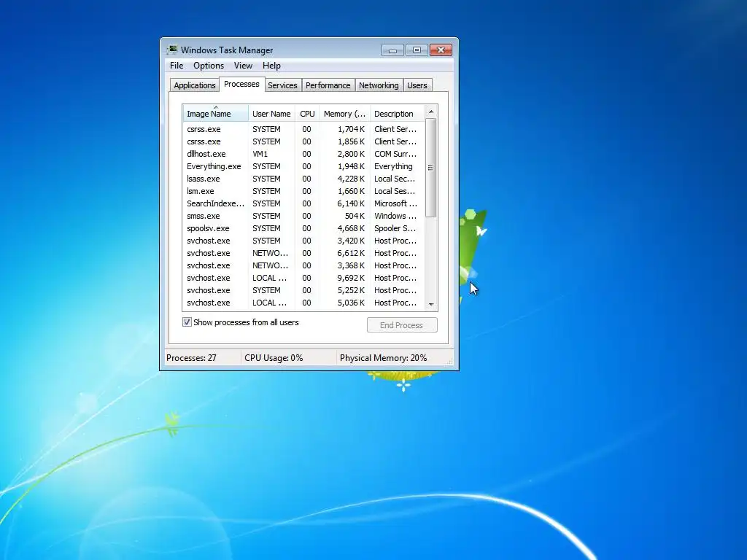The width and height of the screenshot is (747, 560).
Task: Click the COM Surr... description cell
Action: [x=395, y=154]
